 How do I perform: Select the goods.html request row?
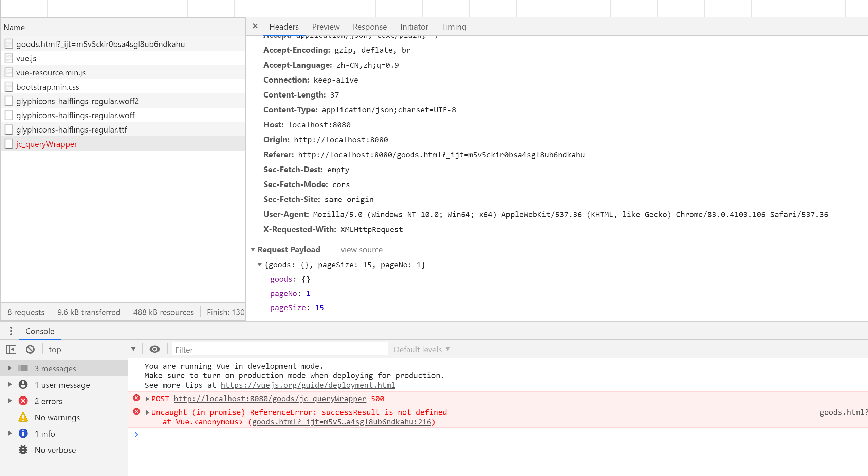pos(123,44)
